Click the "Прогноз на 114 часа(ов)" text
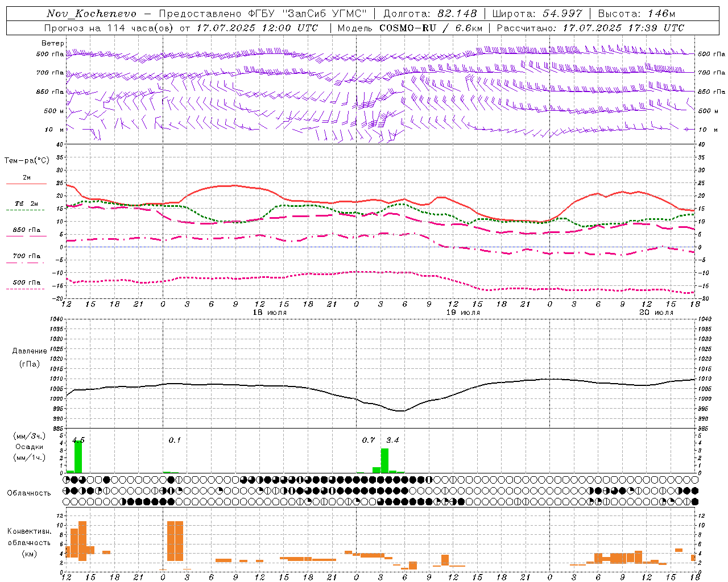Viewport: 728px width, 582px height. tap(109, 28)
